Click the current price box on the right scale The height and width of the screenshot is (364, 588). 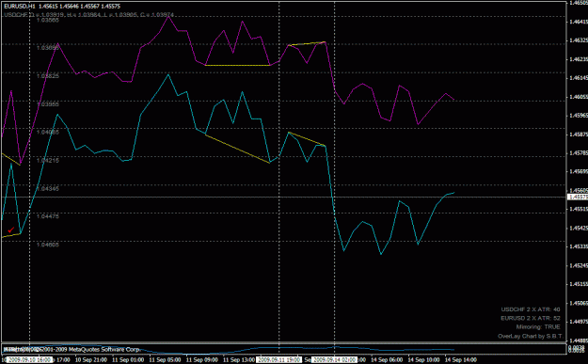point(578,197)
